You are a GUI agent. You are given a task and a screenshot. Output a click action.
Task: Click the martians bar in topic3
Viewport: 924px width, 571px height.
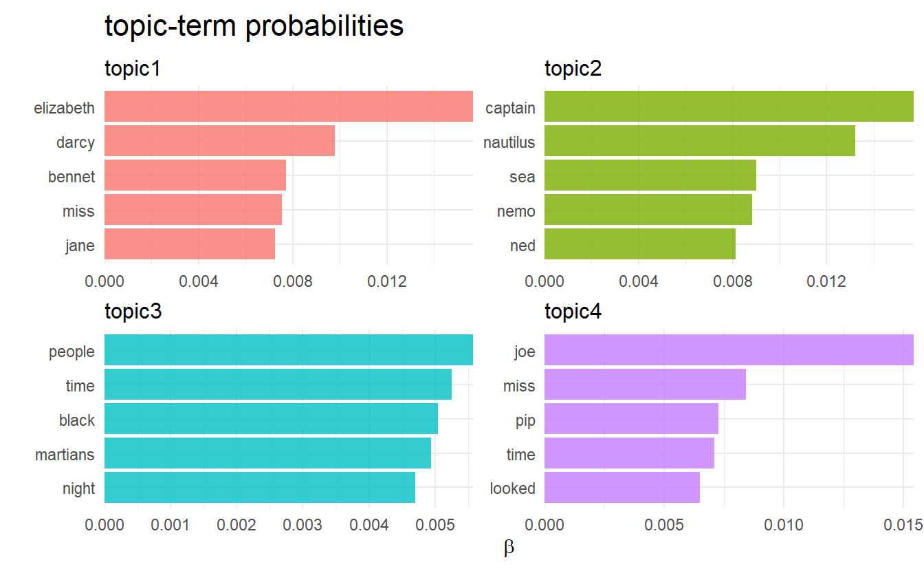pyautogui.click(x=267, y=453)
